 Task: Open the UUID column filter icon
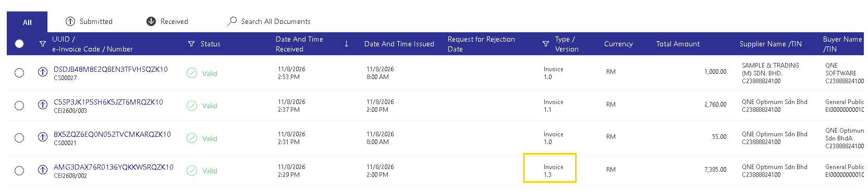coord(43,44)
